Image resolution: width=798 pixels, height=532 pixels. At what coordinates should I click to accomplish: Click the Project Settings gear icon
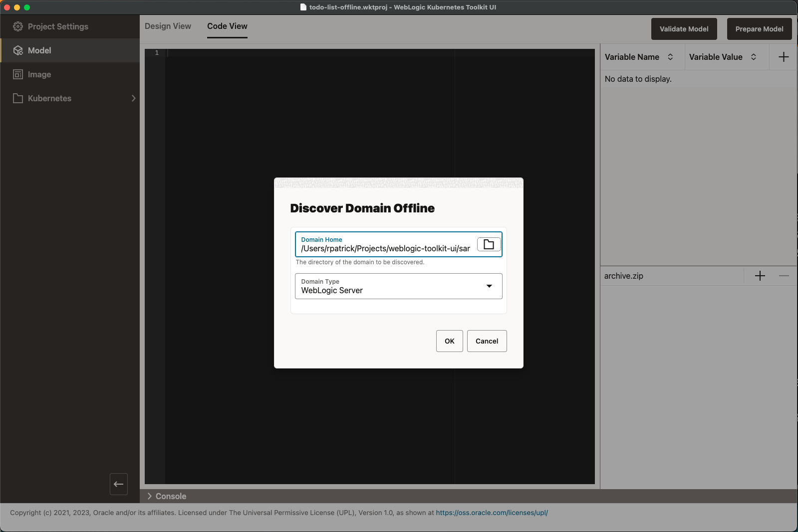tap(18, 26)
